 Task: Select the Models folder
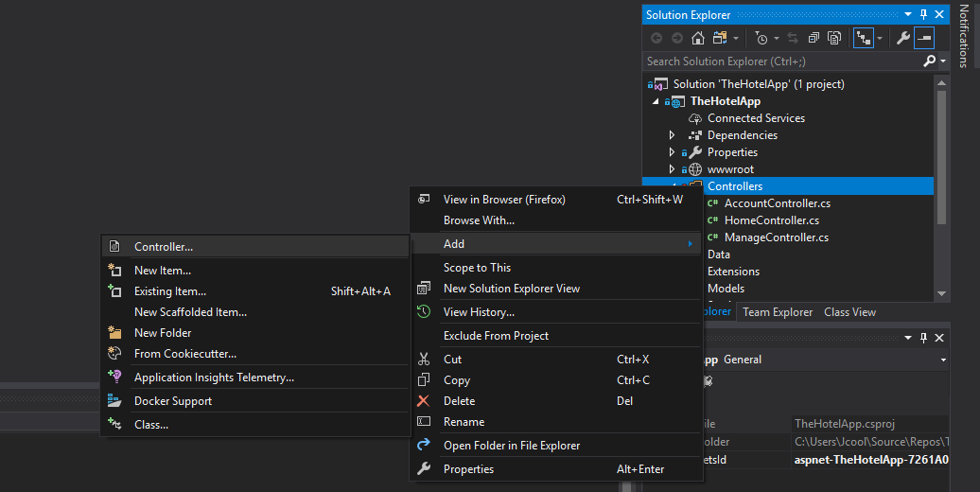click(726, 289)
